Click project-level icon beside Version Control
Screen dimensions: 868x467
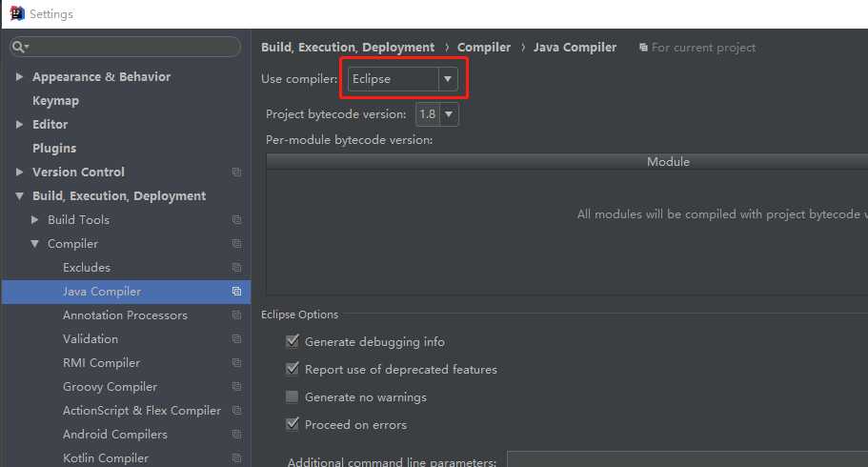(236, 173)
